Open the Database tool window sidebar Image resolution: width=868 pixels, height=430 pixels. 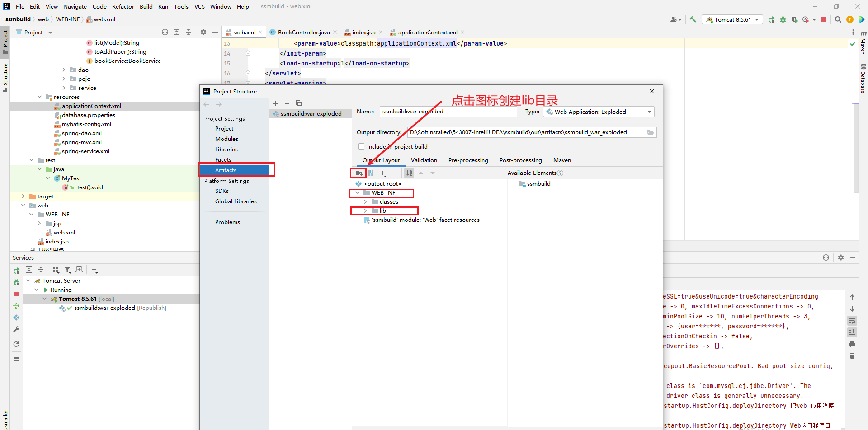click(x=863, y=79)
